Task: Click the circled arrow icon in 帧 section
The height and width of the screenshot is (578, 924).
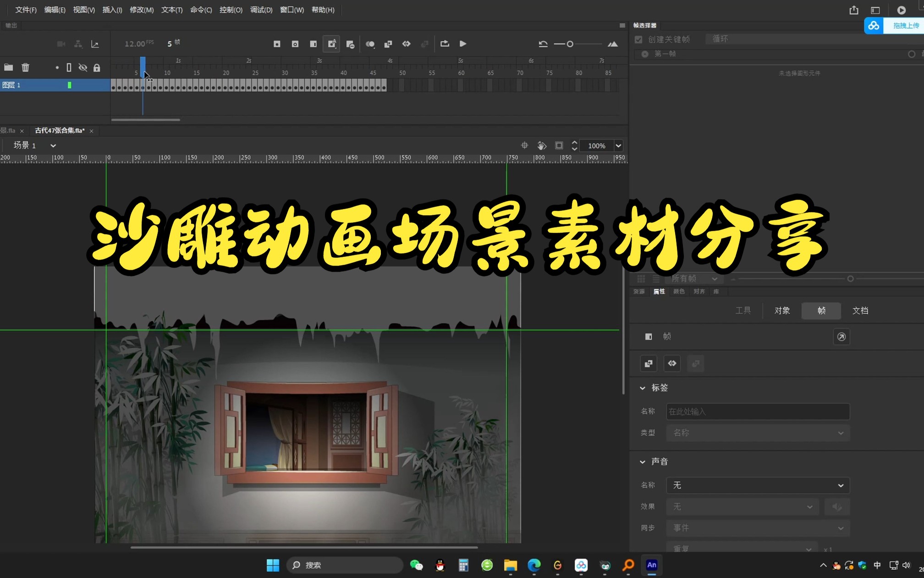Action: point(841,337)
